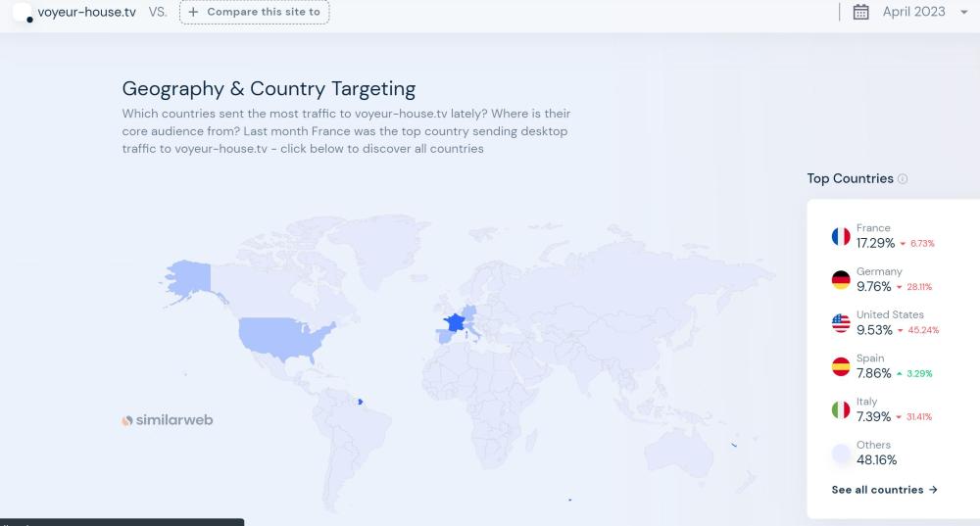The height and width of the screenshot is (526, 980).
Task: Click the Spain flag icon
Action: pyautogui.click(x=841, y=366)
